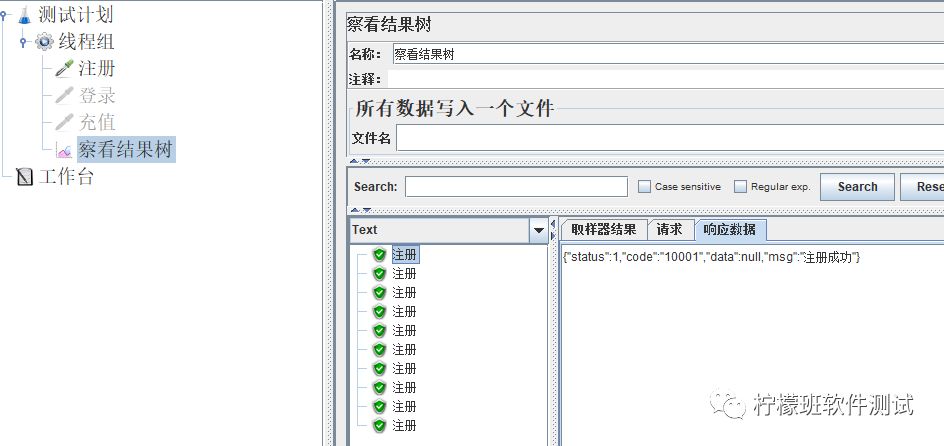944x446 pixels.
Task: Click the Reset button
Action: point(922,187)
